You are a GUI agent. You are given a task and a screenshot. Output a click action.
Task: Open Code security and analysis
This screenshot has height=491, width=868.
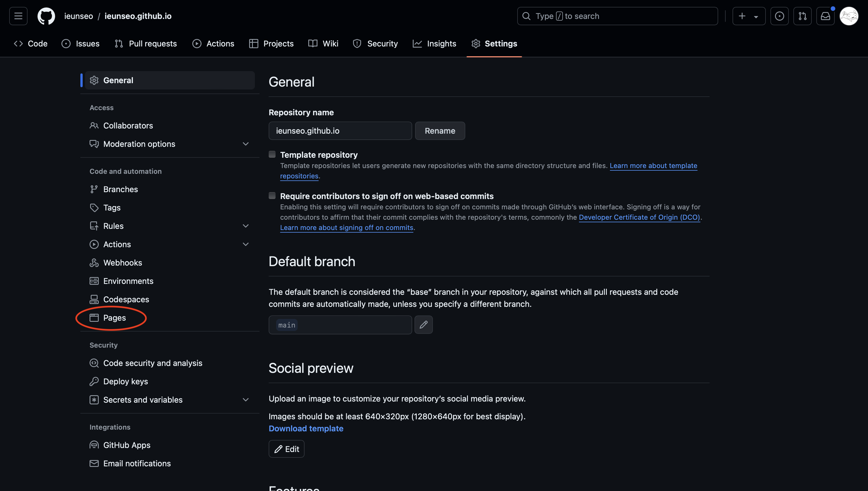170,363
